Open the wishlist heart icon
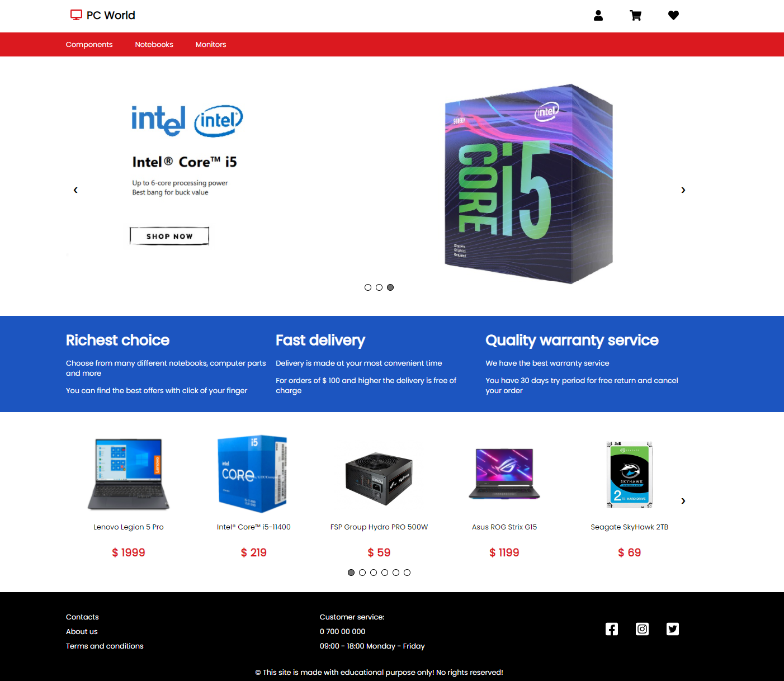The image size is (784, 681). point(673,16)
